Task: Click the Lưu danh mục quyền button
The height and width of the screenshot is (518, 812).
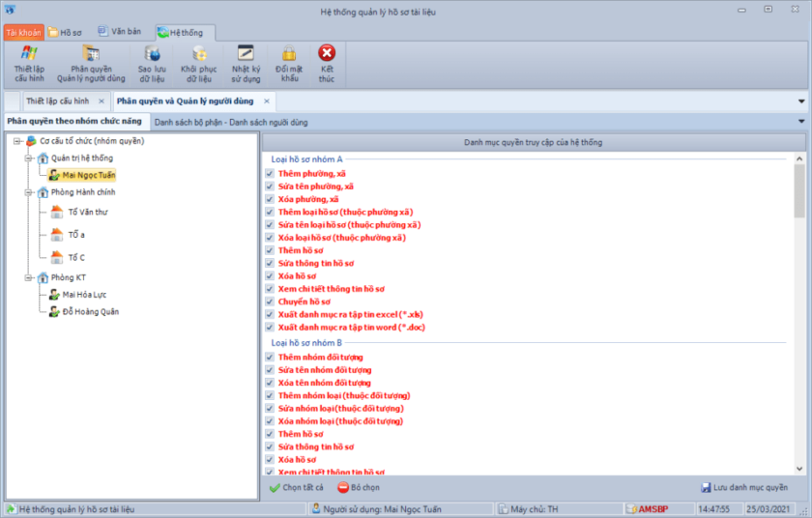Action: (744, 488)
